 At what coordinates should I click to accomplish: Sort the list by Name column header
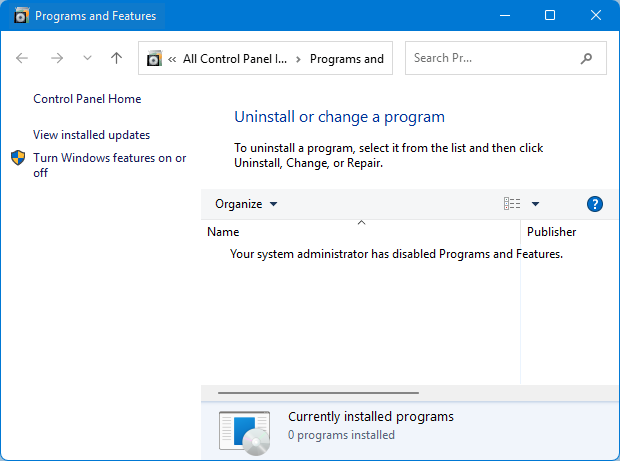pyautogui.click(x=223, y=232)
